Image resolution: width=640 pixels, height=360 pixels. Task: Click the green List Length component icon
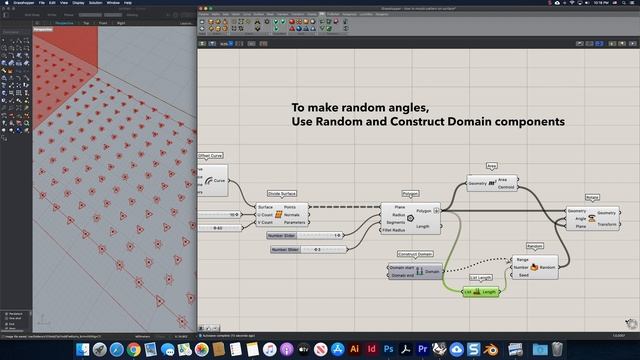tap(477, 292)
